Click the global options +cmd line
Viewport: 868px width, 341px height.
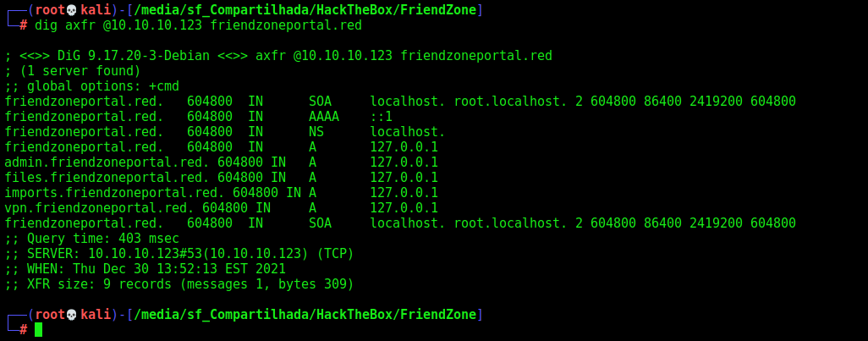pos(92,86)
